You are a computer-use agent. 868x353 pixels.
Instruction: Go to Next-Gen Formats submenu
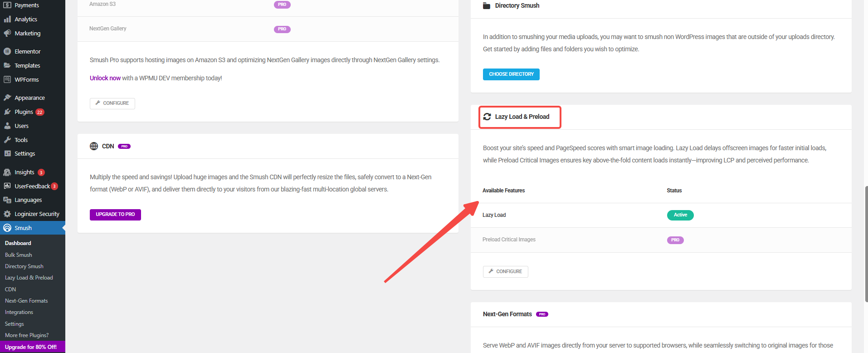[26, 301]
